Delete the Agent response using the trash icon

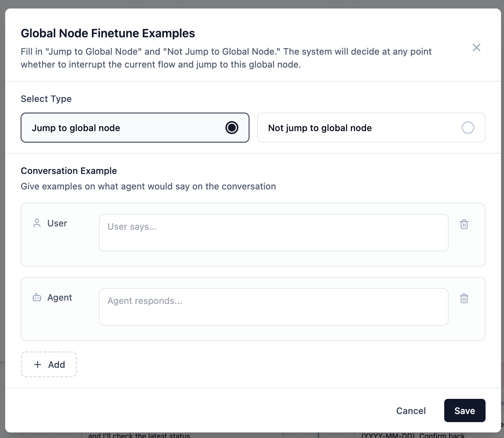(464, 298)
